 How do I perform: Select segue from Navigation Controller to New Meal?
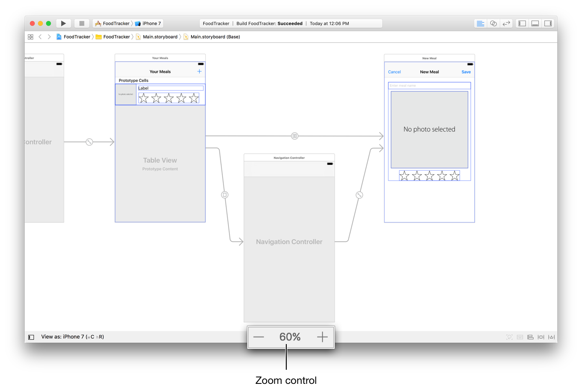[x=359, y=195]
